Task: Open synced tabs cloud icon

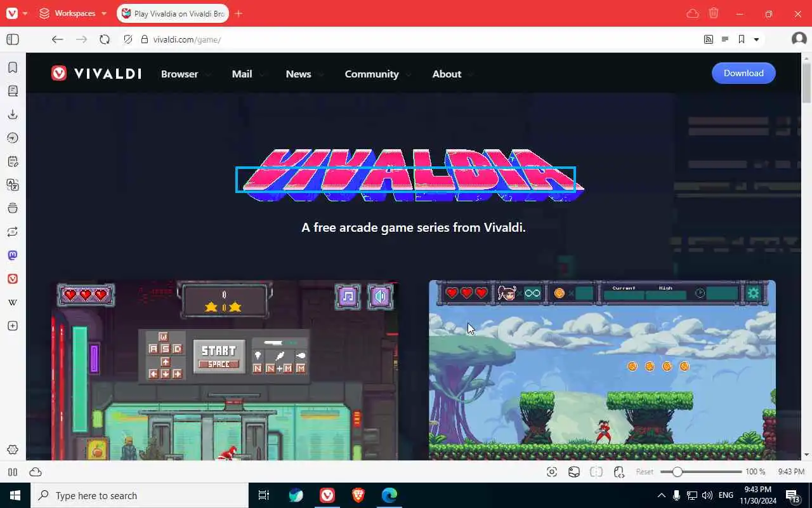Action: [x=693, y=13]
